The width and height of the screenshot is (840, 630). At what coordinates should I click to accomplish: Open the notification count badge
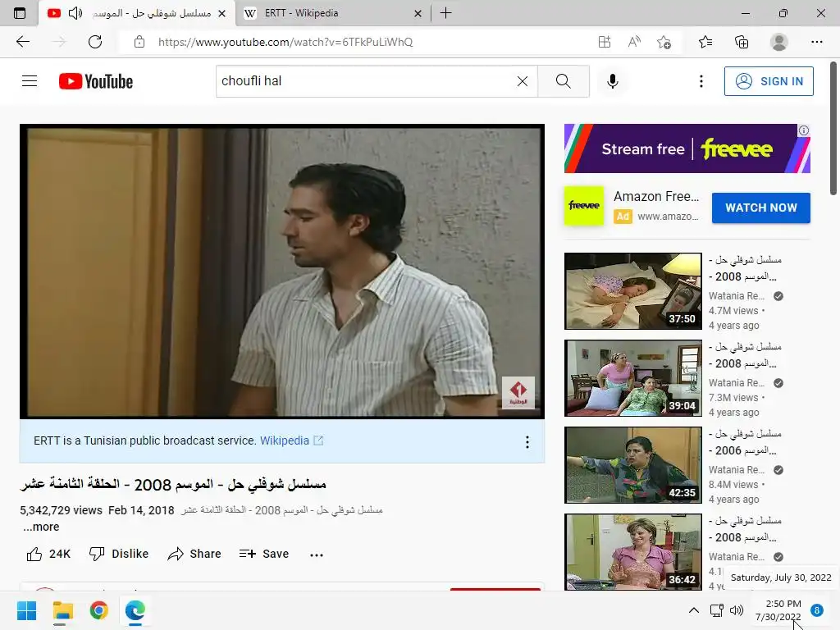(x=816, y=610)
